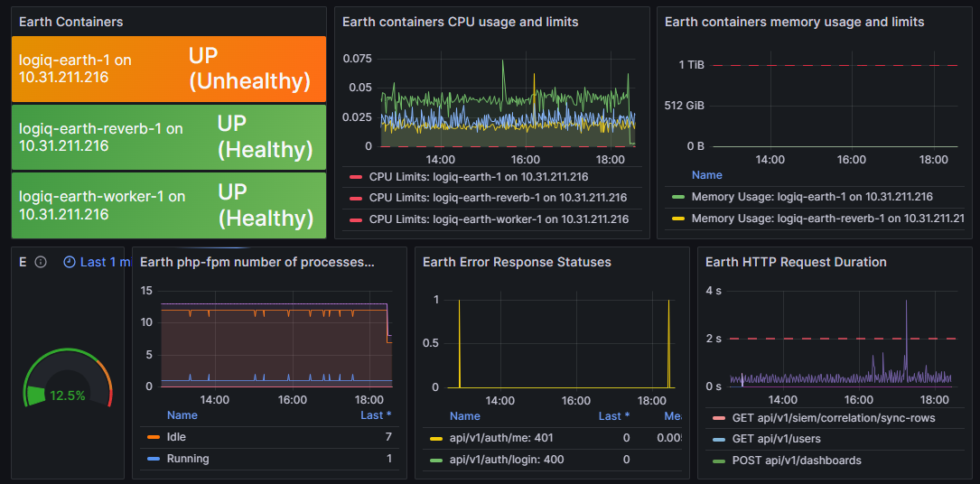Click the blue Running series color marker

(153, 459)
